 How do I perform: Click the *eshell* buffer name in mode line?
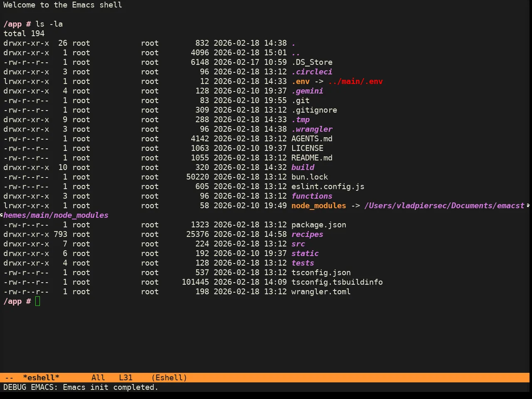(41, 378)
